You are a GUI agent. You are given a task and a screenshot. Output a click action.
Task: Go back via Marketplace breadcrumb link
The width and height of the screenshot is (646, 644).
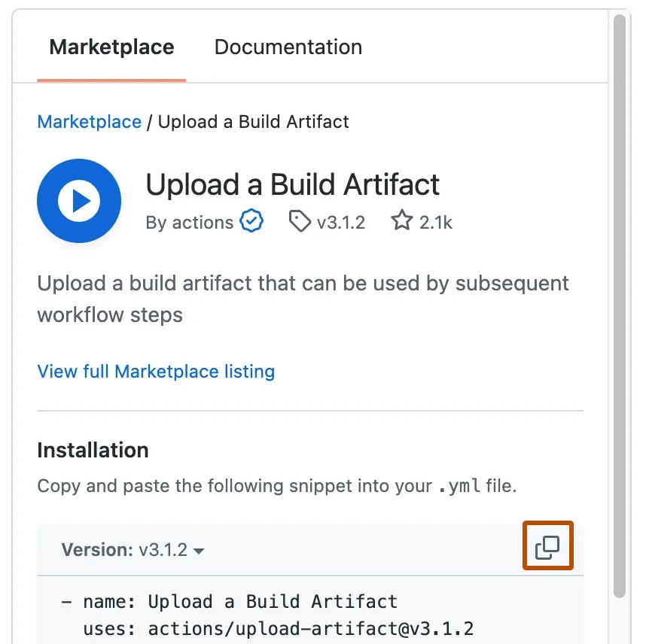click(x=89, y=122)
